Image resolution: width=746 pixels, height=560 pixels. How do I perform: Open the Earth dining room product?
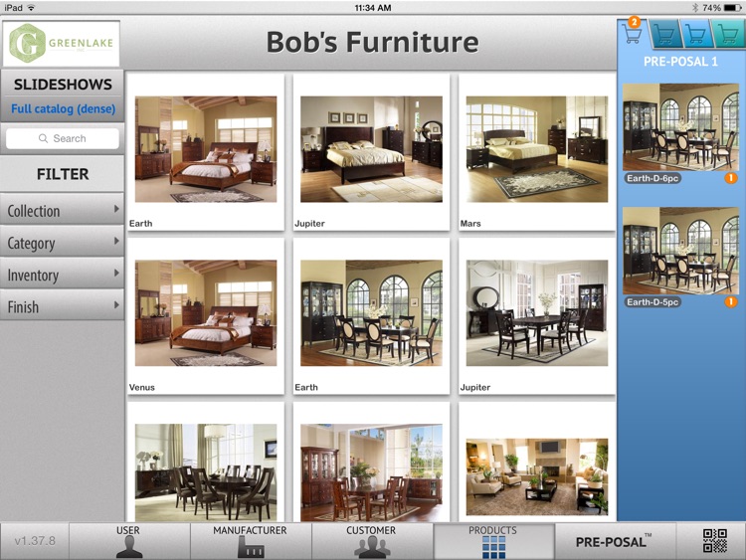click(x=371, y=316)
